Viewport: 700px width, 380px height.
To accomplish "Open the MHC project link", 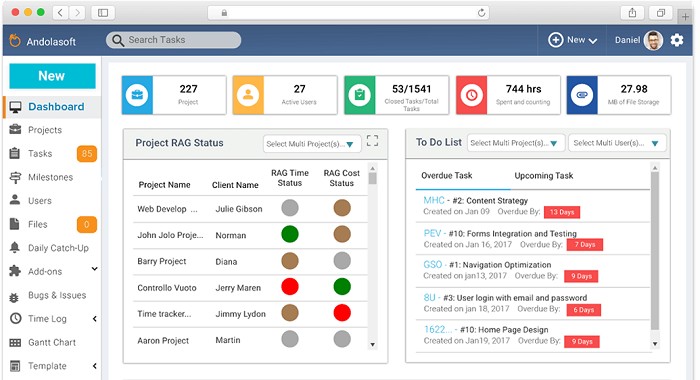I will click(433, 200).
